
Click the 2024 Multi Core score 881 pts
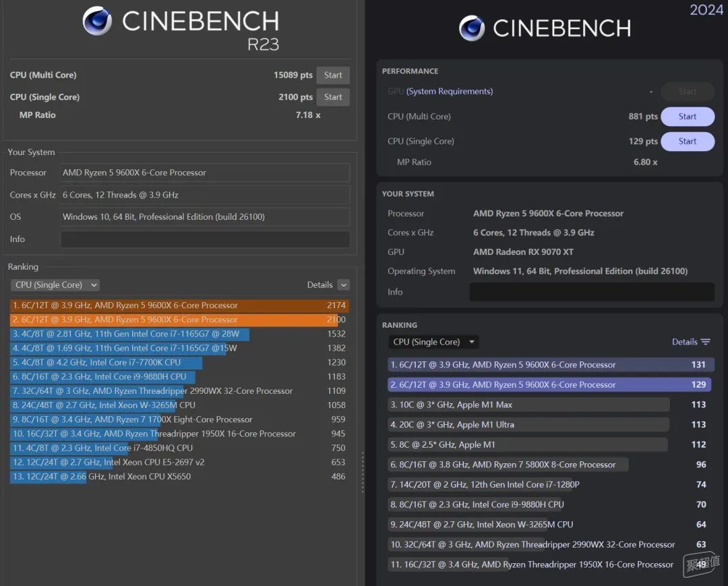(643, 117)
